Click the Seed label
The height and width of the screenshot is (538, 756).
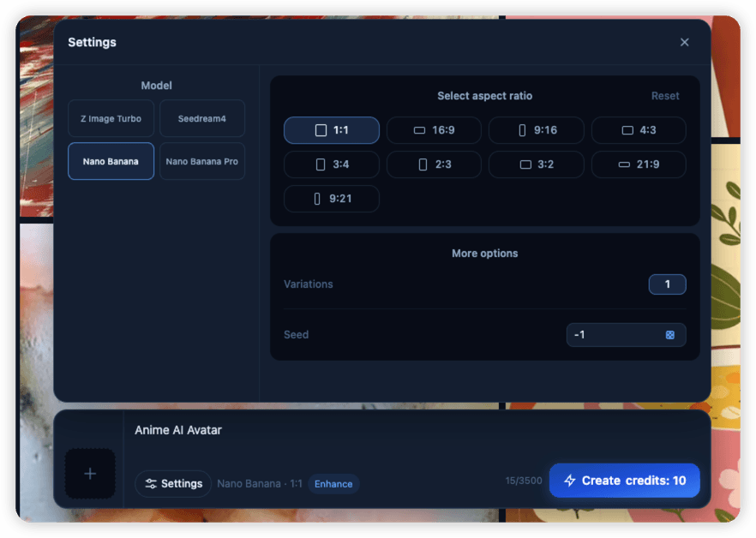296,335
